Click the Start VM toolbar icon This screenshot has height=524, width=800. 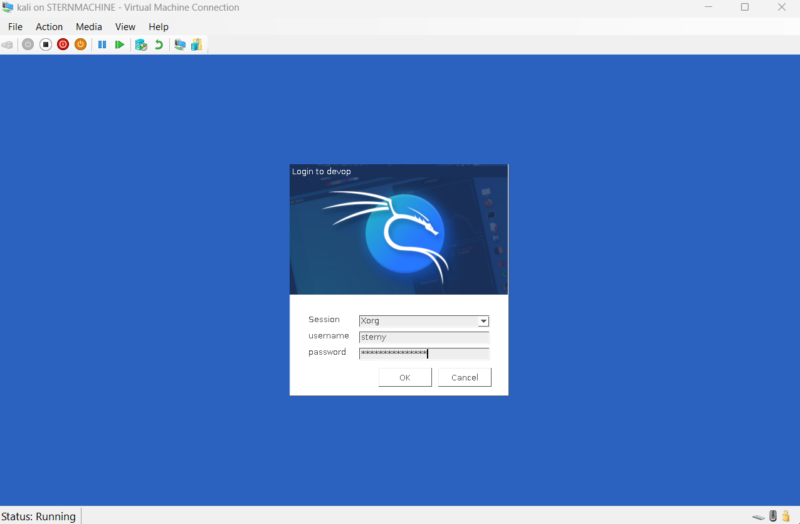[x=28, y=45]
